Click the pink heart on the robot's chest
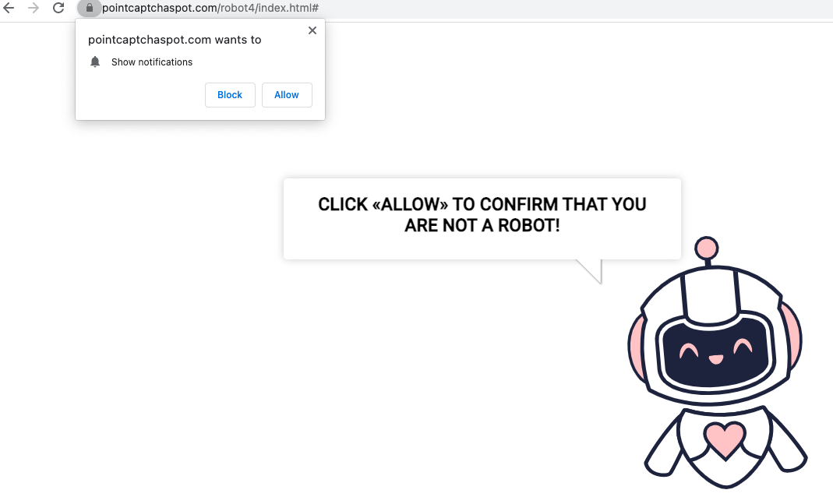The height and width of the screenshot is (504, 833). click(x=725, y=439)
